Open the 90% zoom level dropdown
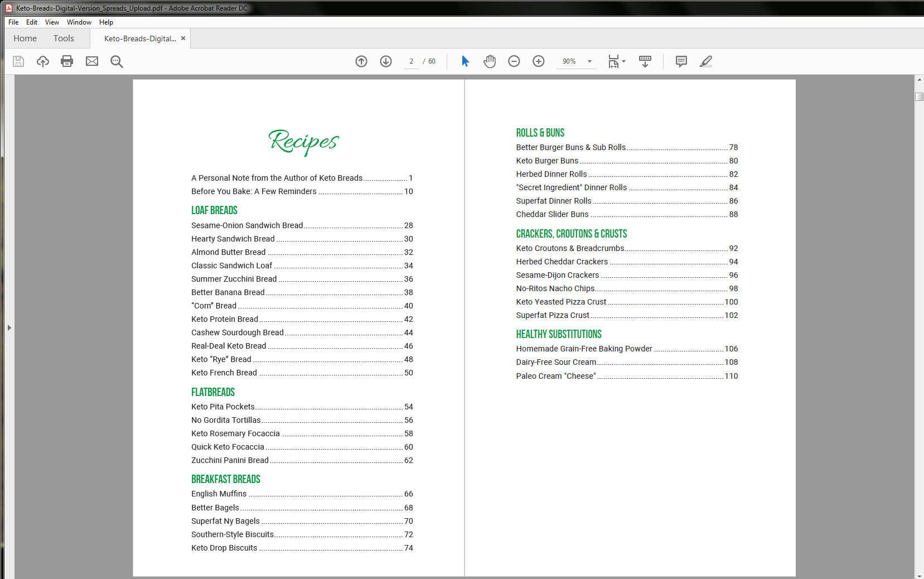Screen dimensions: 924x579 pos(589,61)
